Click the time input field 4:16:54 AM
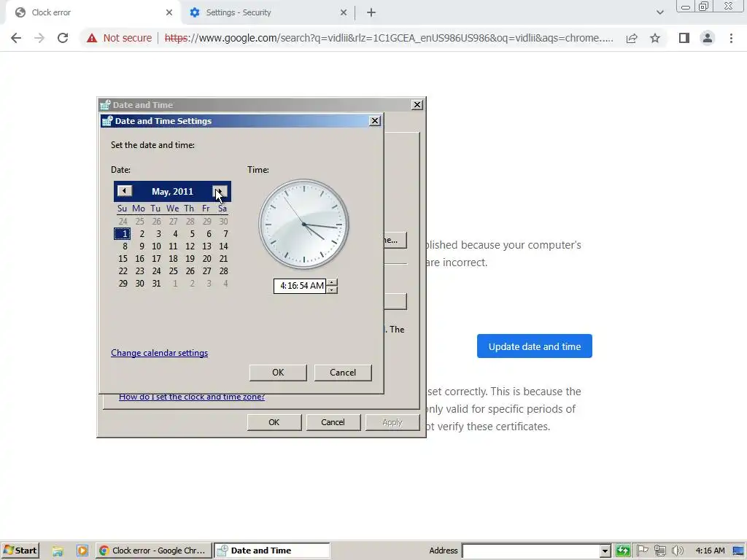The width and height of the screenshot is (747, 560). coord(300,286)
